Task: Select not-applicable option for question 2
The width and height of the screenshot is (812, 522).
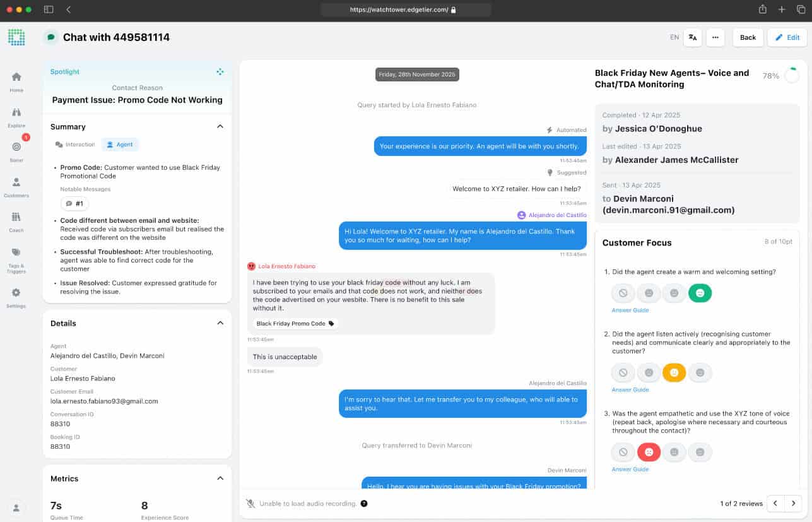Action: tap(623, 373)
